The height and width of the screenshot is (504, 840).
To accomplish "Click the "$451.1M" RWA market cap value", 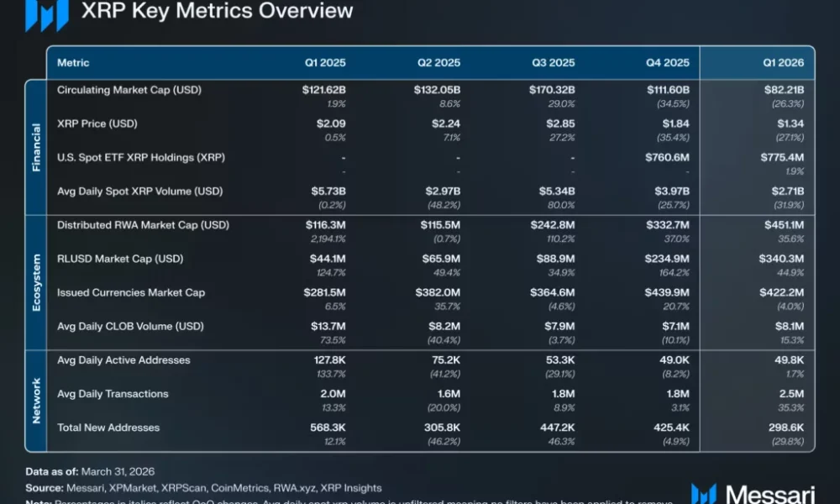I will [x=784, y=225].
